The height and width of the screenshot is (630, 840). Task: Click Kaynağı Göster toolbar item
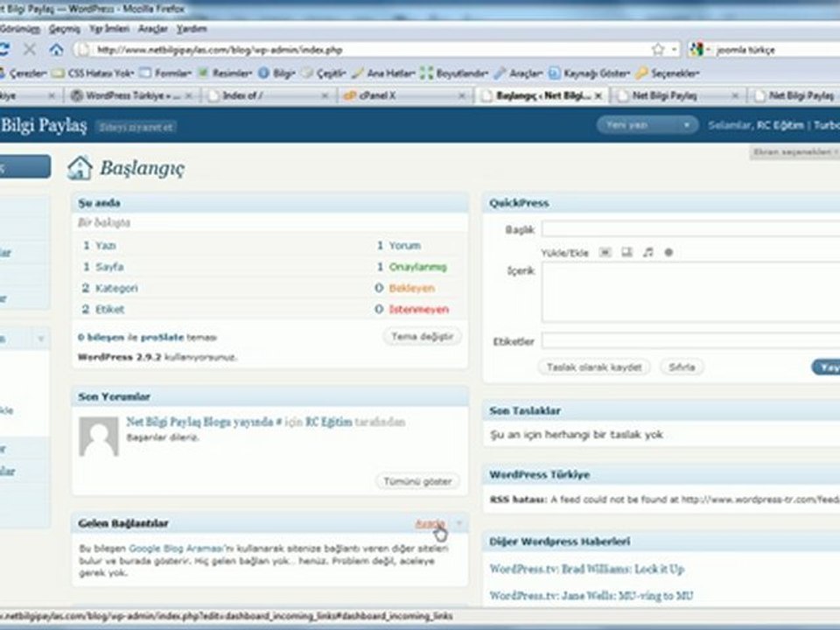click(589, 73)
